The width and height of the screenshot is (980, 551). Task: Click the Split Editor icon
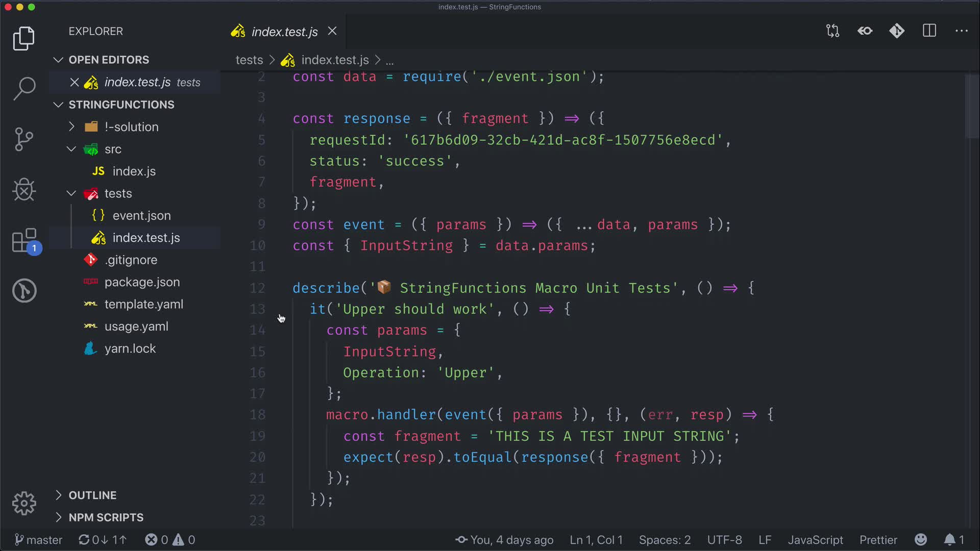(929, 31)
